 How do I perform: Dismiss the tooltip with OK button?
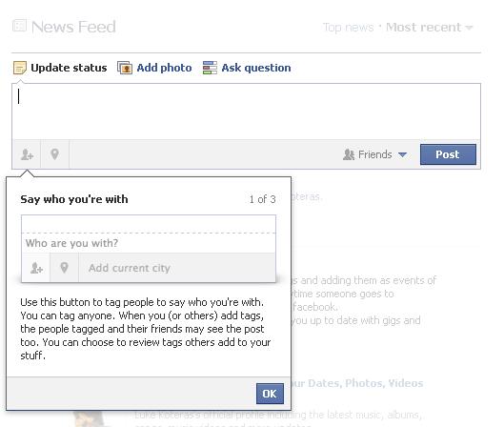pyautogui.click(x=270, y=394)
